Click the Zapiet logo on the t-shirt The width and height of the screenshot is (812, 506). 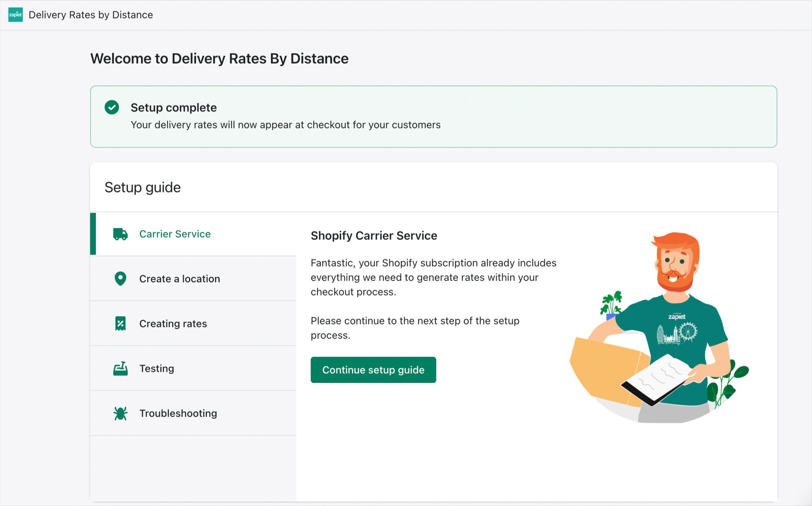[677, 316]
